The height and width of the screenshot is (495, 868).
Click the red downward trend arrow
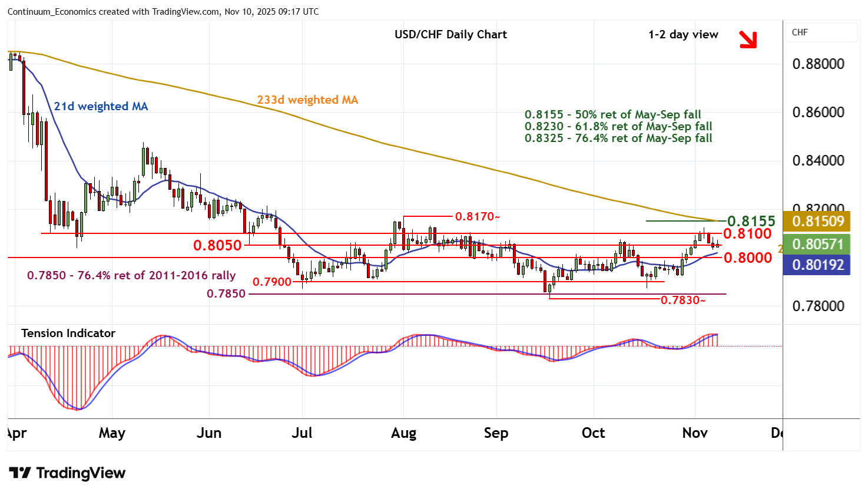[x=748, y=39]
